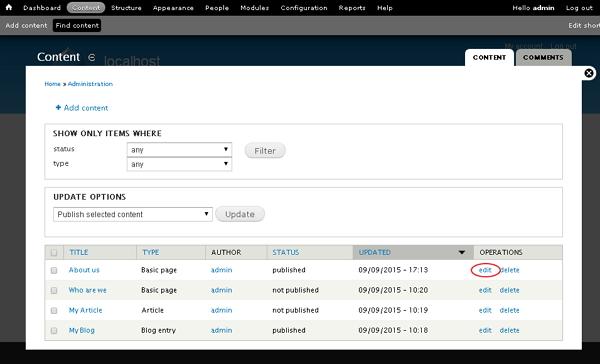Follow the Administration breadcrumb link
The width and height of the screenshot is (600, 364).
click(x=90, y=84)
